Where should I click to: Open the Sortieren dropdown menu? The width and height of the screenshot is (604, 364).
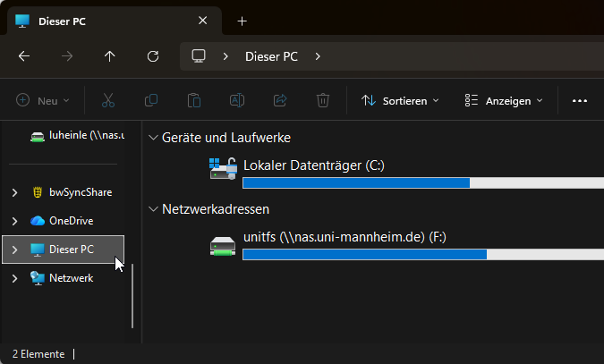400,101
